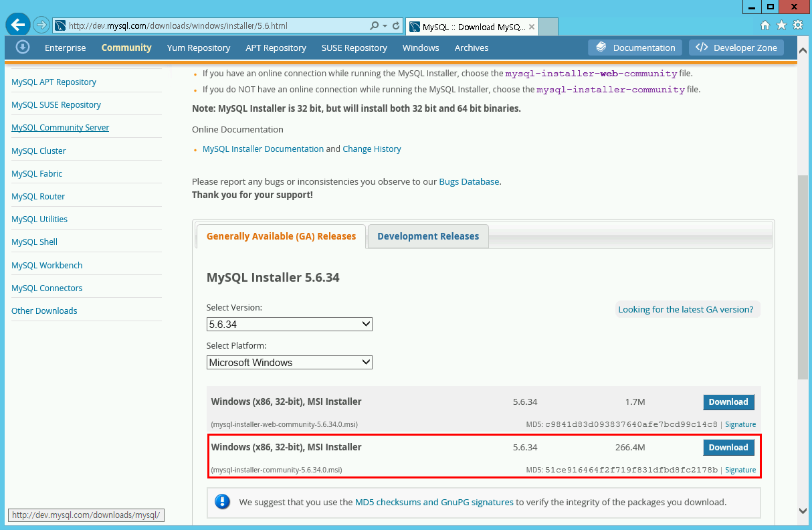Open the Select Platform Microsoft Windows dropdown
Image resolution: width=812 pixels, height=530 pixels.
pos(290,362)
